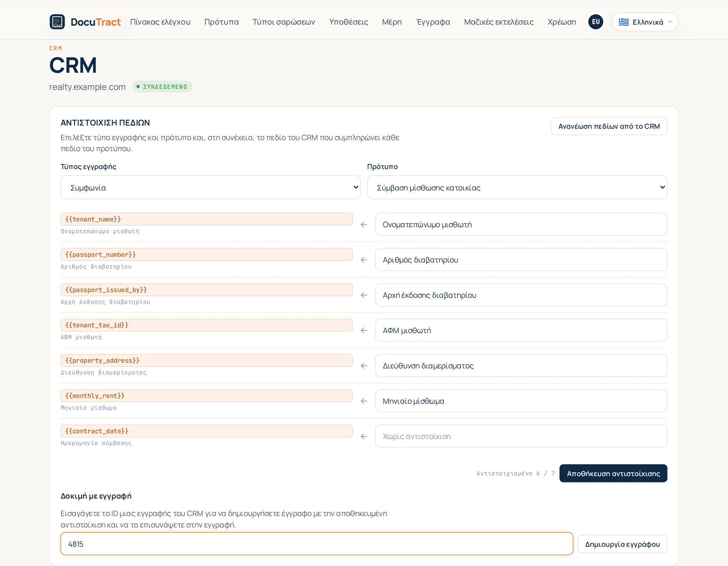This screenshot has width=728, height=566.
Task: Open the Τύπος εγγραφής dropdown showing Συμφωνία
Action: coord(211,188)
